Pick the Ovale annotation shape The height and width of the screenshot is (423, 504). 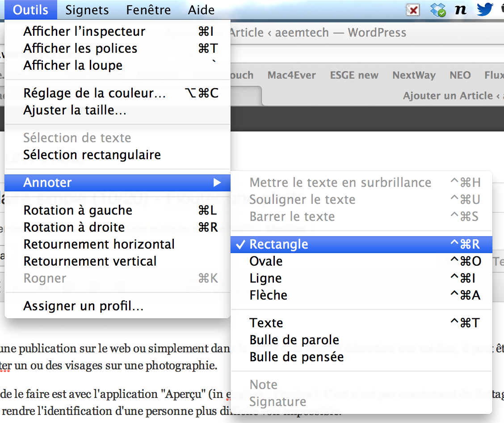tap(266, 261)
